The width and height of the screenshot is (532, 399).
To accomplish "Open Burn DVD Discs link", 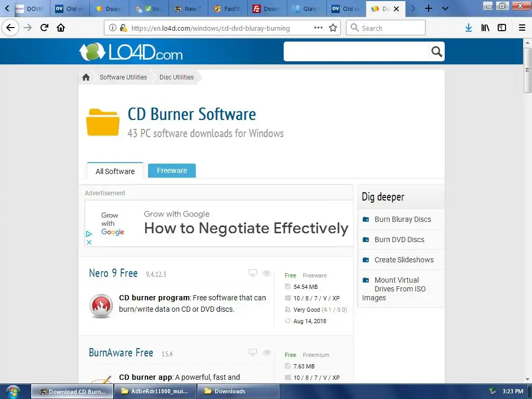I will click(x=400, y=240).
